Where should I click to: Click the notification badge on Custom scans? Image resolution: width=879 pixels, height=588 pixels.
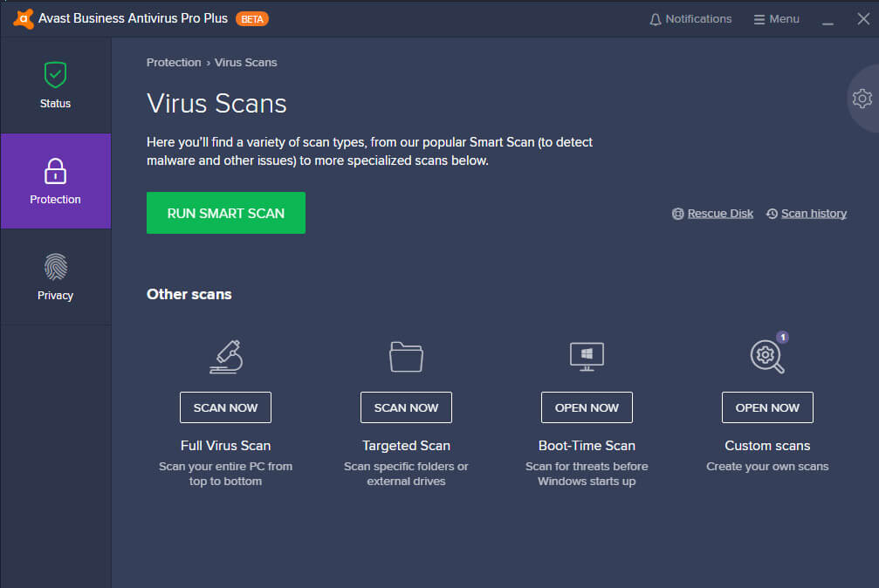783,337
